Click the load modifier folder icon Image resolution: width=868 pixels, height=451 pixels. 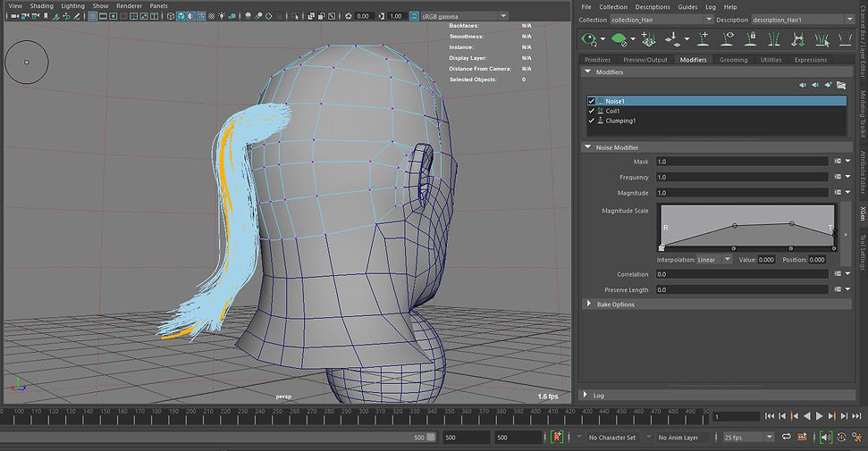[x=841, y=85]
